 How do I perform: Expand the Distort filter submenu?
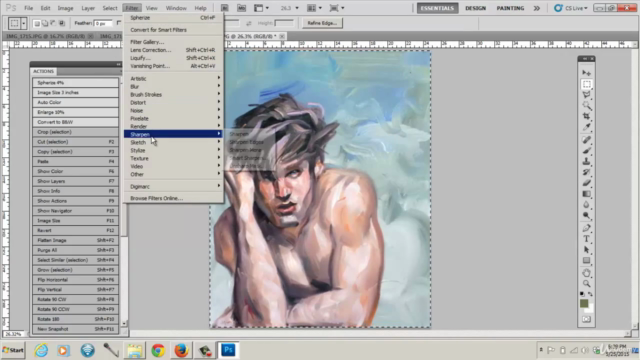(173, 102)
